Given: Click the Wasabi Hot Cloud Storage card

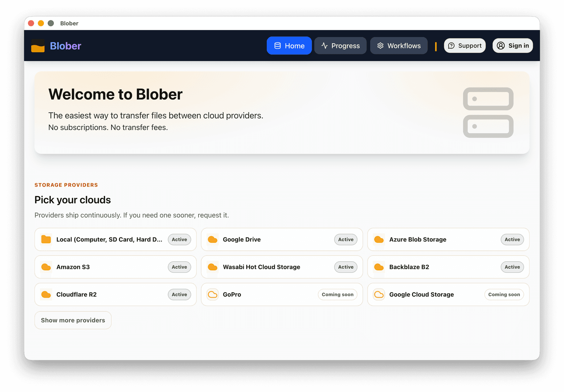Looking at the screenshot, I should tap(282, 267).
